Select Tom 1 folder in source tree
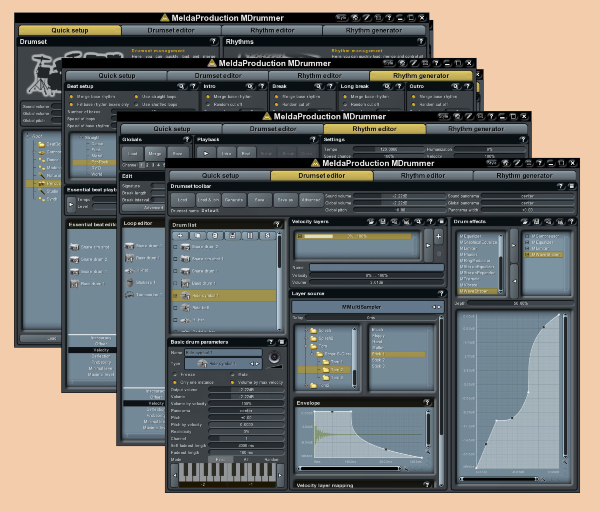This screenshot has width=600, height=511. point(332,362)
